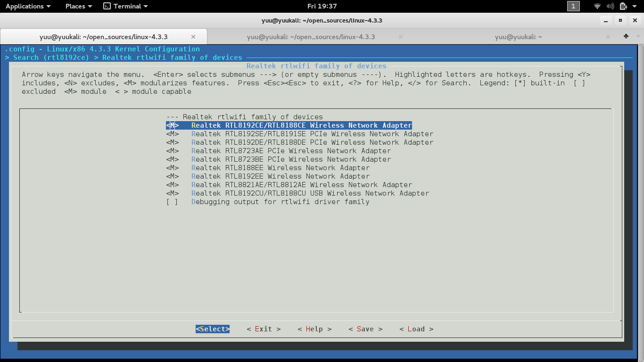Select Realtek RTL8188EE Wireless Network Adapter row
The width and height of the screenshot is (644, 362).
(x=268, y=168)
